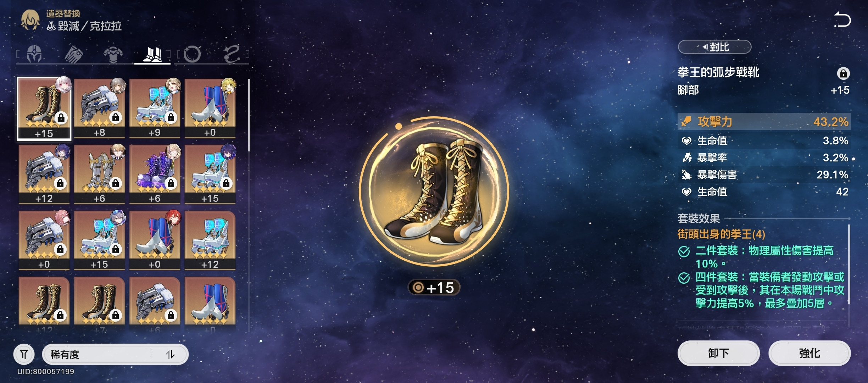Screen dimensions: 868x383
Task: Toggle lock on 拳王的弧步戰靴 relic
Action: (843, 73)
